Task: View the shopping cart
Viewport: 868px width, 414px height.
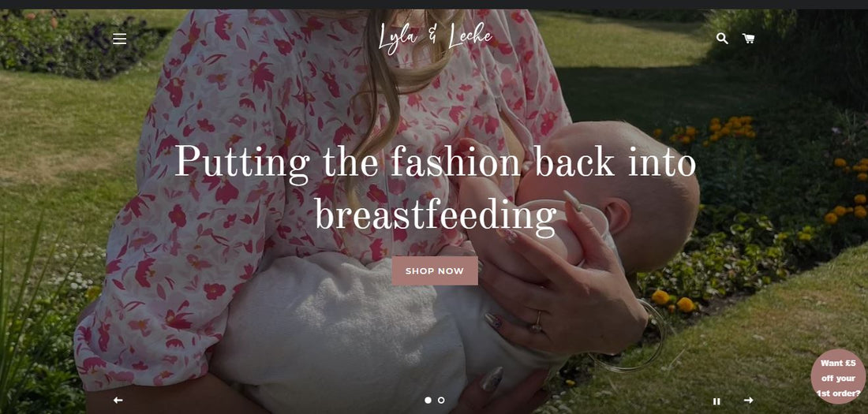Action: coord(748,38)
